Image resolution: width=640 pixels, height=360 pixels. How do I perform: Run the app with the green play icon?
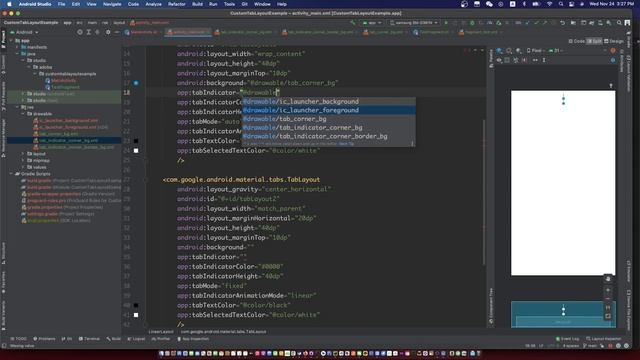pos(446,23)
